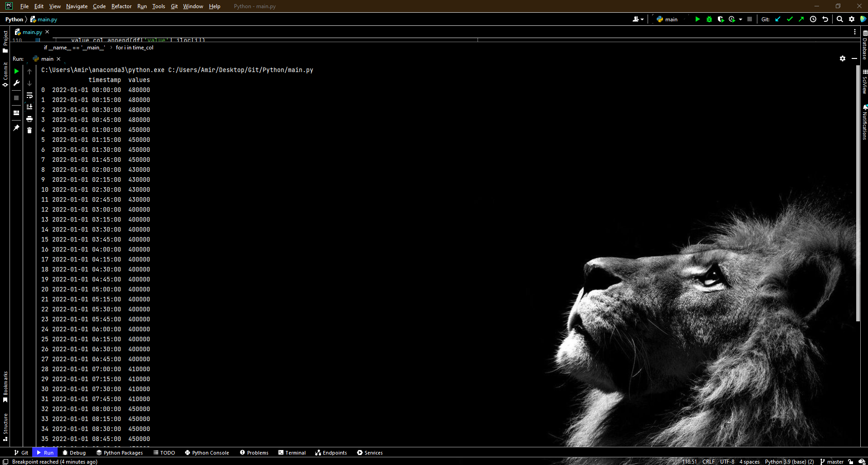
Task: Click the Profile run clock icon
Action: [x=731, y=19]
